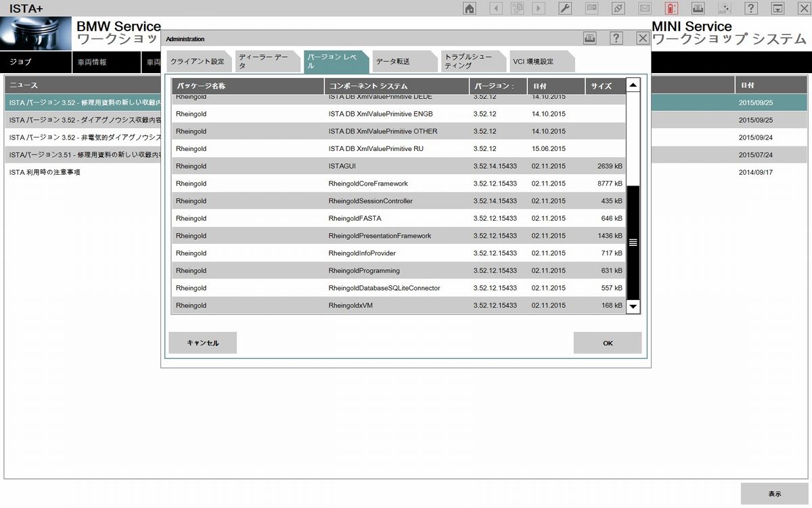This screenshot has width=812, height=508.
Task: Select the ジョブ tab in main window
Action: point(36,62)
